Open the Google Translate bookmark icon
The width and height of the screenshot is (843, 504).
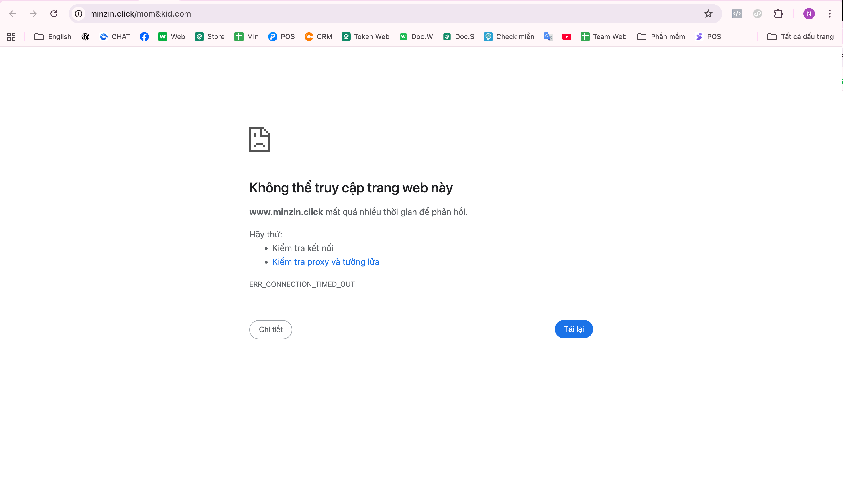coord(548,36)
